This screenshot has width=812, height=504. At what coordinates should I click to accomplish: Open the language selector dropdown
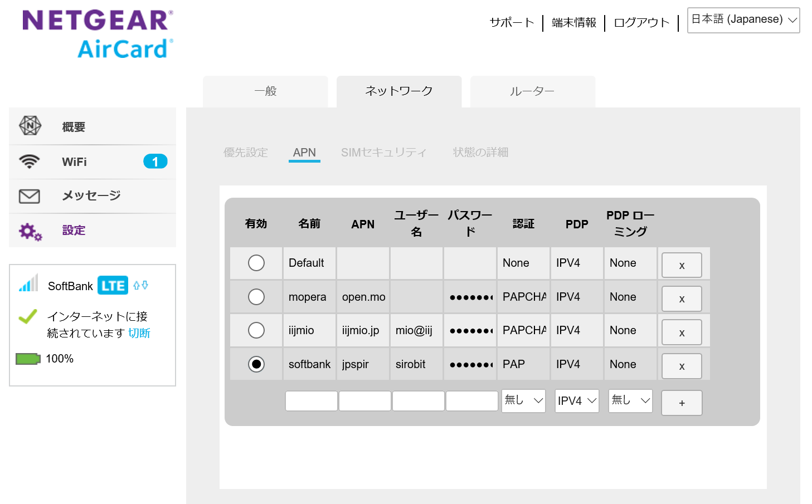[743, 20]
